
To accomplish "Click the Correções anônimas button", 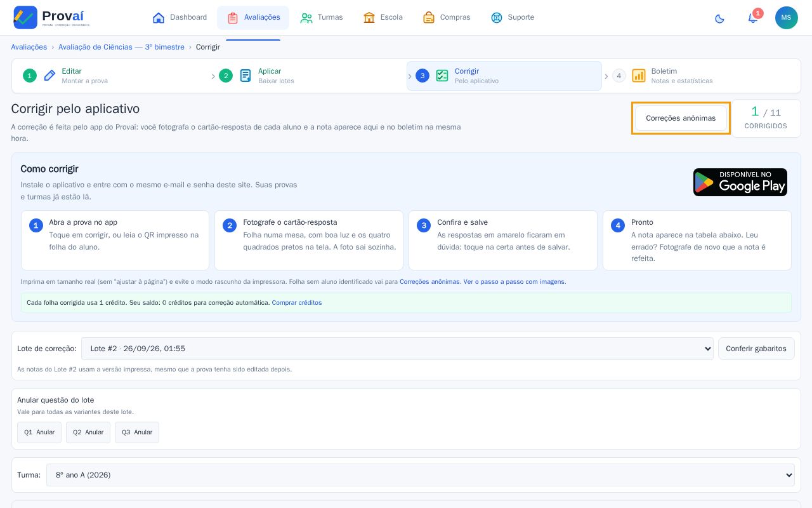I will [x=681, y=118].
